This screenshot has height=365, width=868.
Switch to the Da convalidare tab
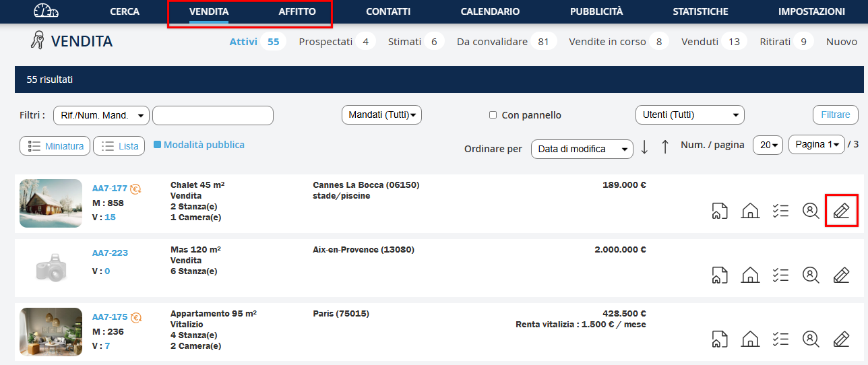tap(492, 42)
